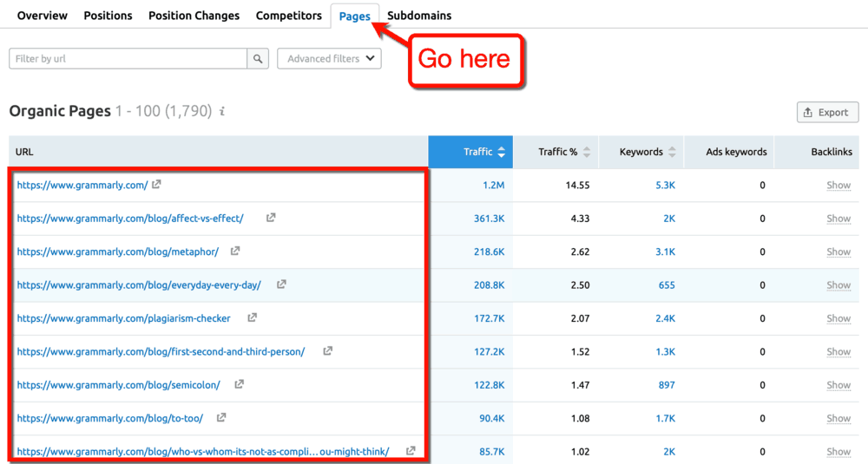The height and width of the screenshot is (464, 868).
Task: Open external link icon for who-vs-whom URL
Action: pos(411,450)
